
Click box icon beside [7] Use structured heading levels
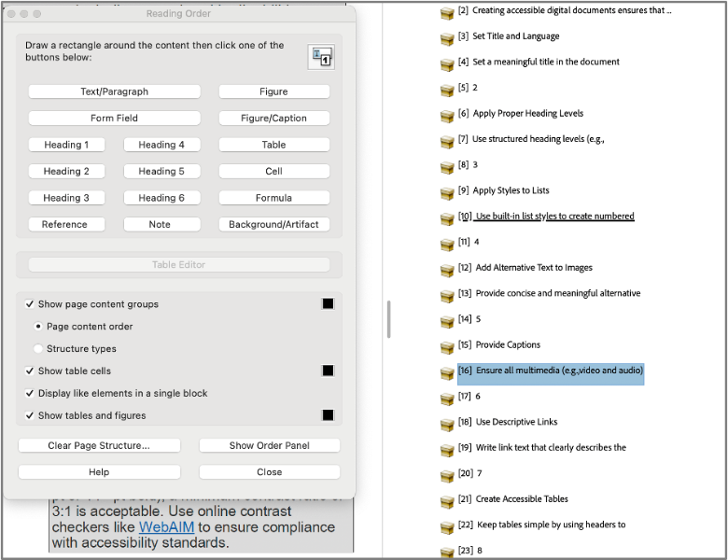point(447,142)
